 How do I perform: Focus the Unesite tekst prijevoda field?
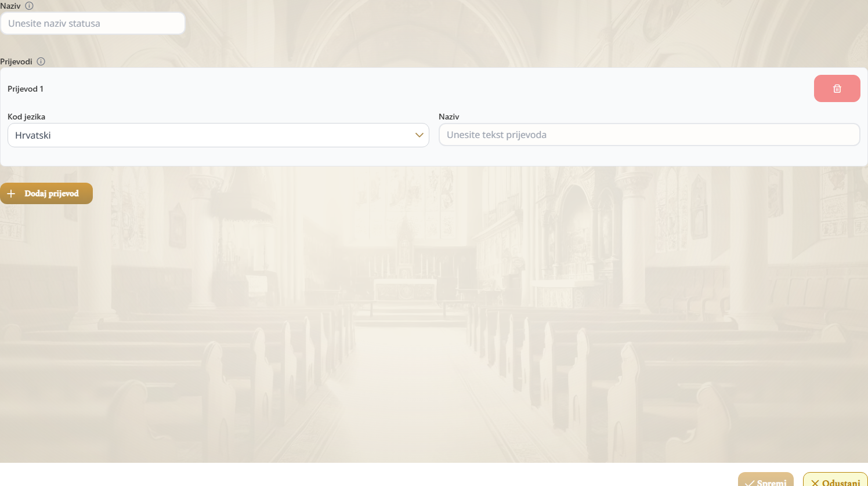(649, 135)
